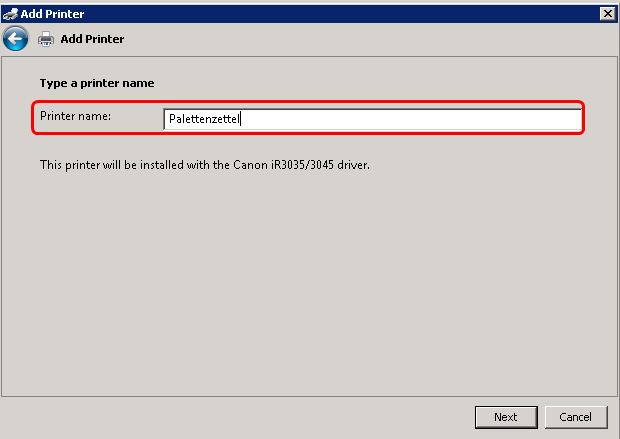Click the word Palettenzettel in the name field
This screenshot has height=439, width=620.
204,120
